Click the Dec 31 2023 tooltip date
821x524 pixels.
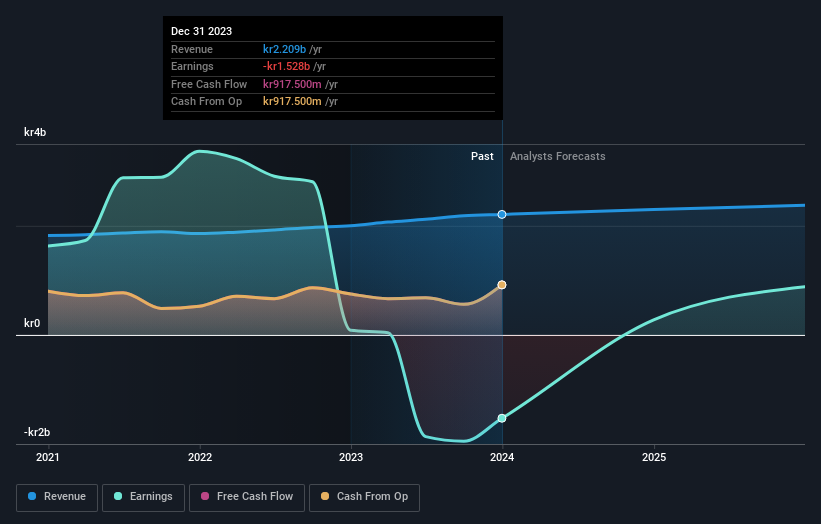tap(202, 31)
